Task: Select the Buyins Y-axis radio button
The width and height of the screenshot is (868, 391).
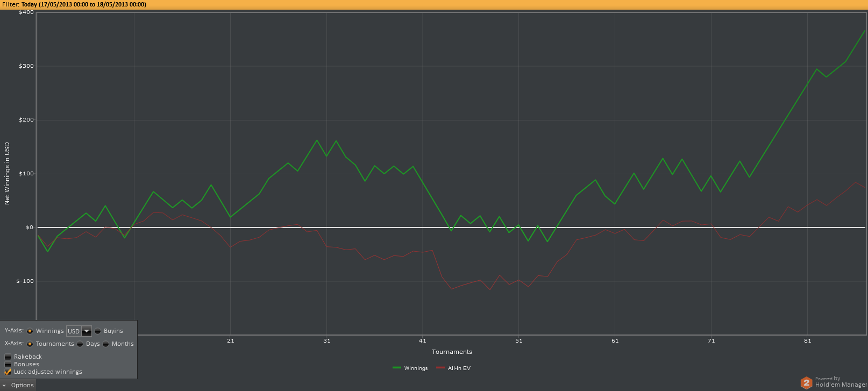Action: [98, 331]
